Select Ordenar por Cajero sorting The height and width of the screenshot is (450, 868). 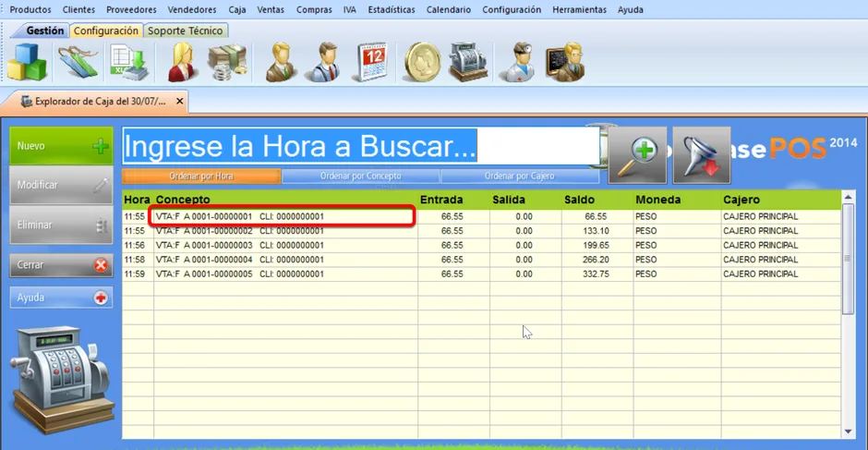tap(520, 176)
